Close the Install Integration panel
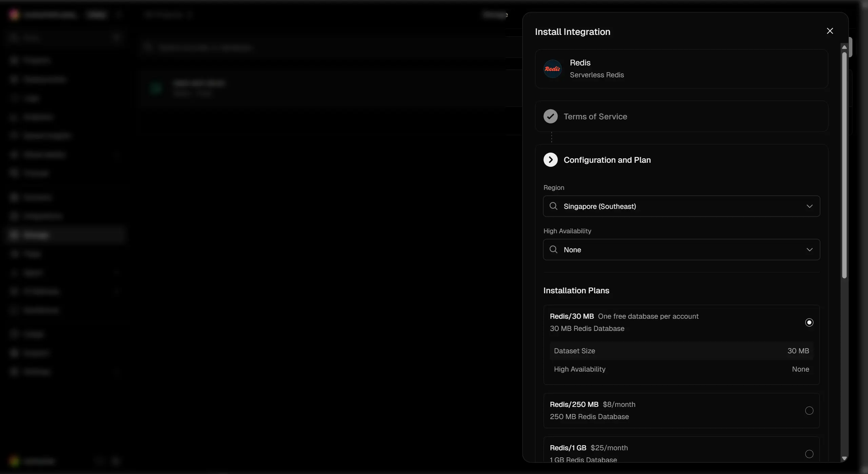The width and height of the screenshot is (868, 474). (x=830, y=31)
